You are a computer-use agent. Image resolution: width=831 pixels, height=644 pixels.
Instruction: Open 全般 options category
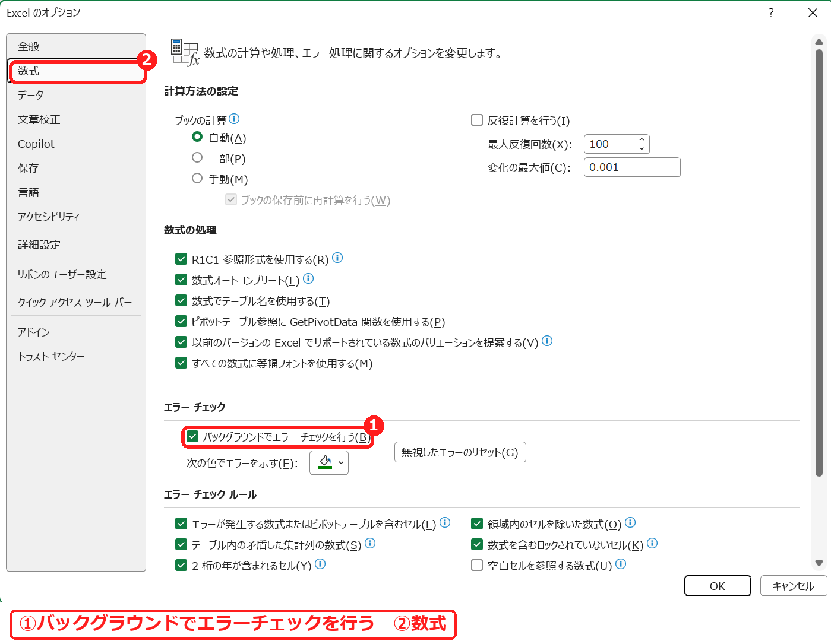click(x=76, y=46)
